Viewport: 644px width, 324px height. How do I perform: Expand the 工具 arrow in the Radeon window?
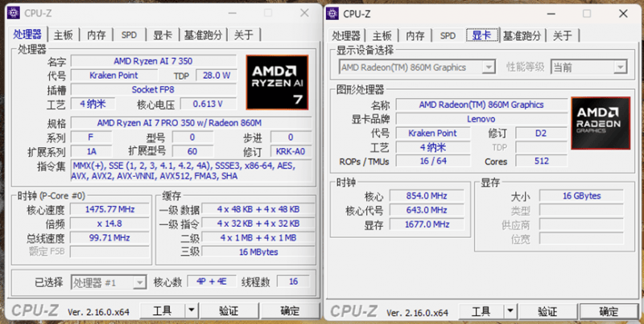(x=510, y=311)
